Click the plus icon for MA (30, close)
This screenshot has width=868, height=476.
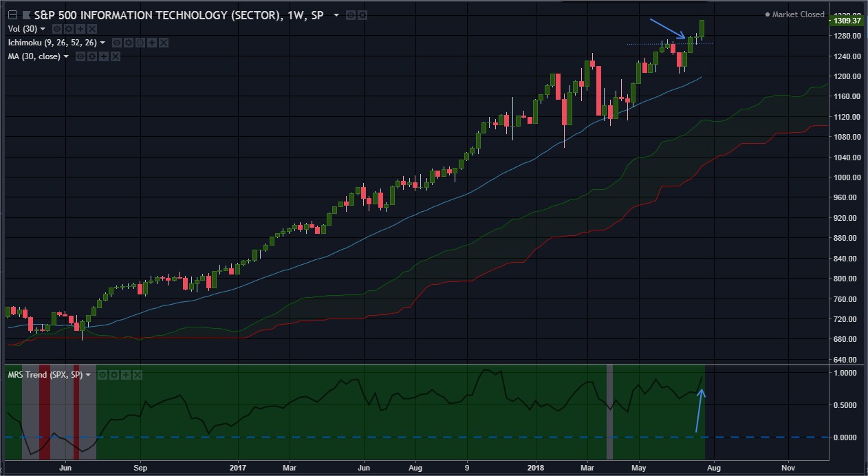click(104, 56)
